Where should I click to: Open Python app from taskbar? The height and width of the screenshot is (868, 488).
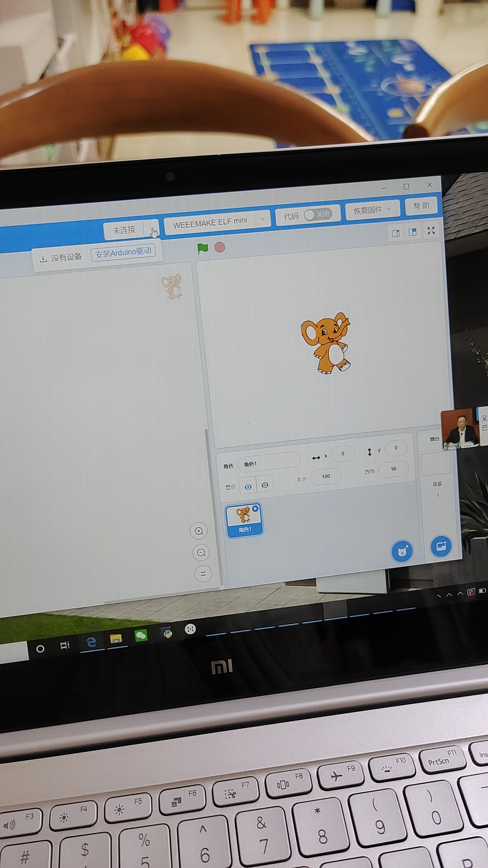(168, 633)
